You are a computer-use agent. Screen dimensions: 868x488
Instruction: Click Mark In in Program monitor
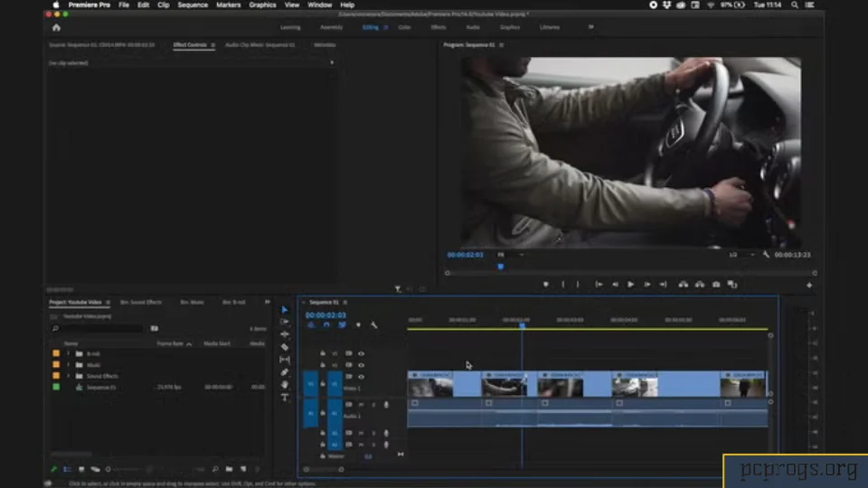(563, 285)
